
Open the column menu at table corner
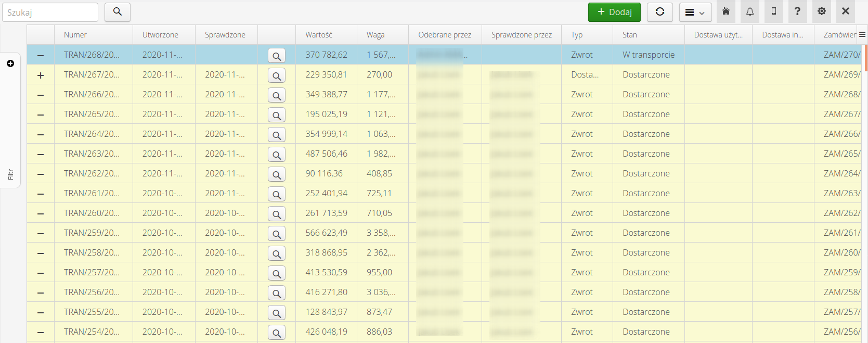point(862,35)
